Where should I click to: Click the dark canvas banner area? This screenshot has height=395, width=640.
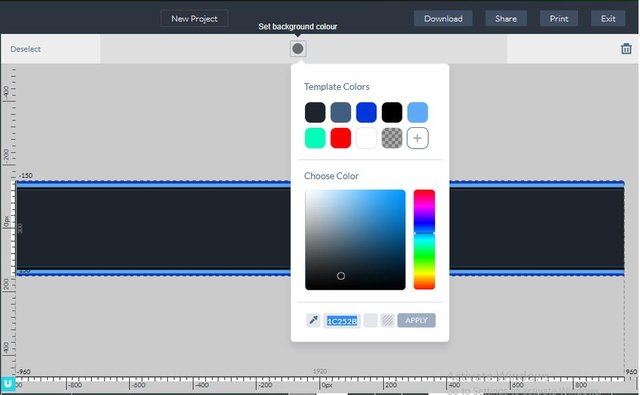(153, 228)
